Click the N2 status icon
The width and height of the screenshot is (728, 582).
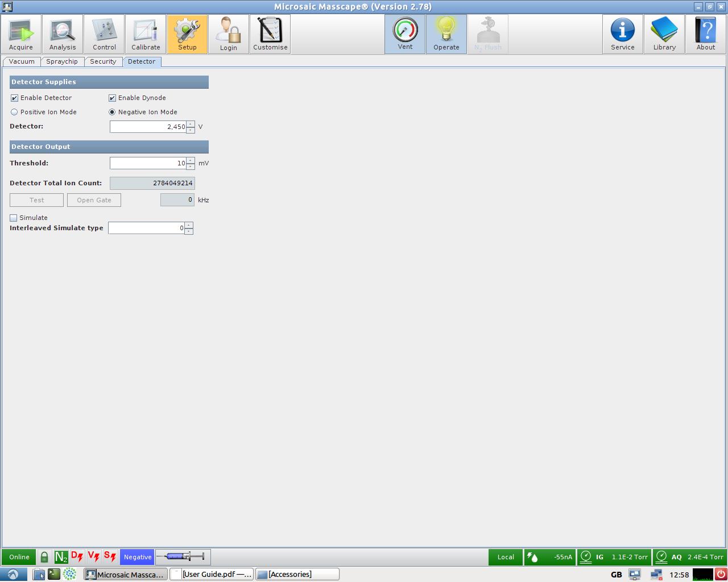tap(61, 557)
